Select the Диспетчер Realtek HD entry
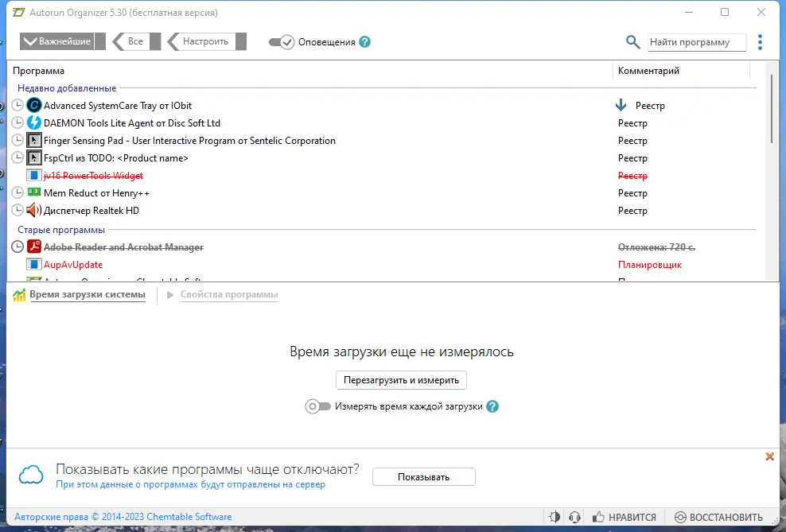 (91, 211)
